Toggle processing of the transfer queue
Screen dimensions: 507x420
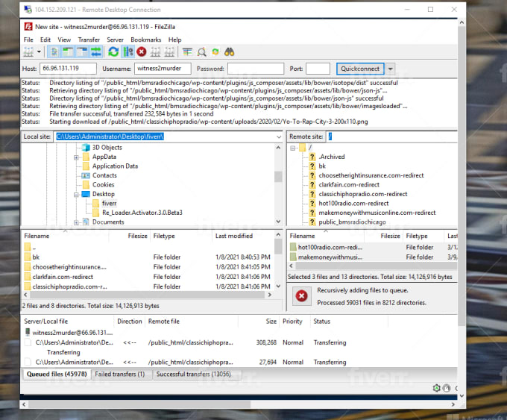pyautogui.click(x=128, y=51)
